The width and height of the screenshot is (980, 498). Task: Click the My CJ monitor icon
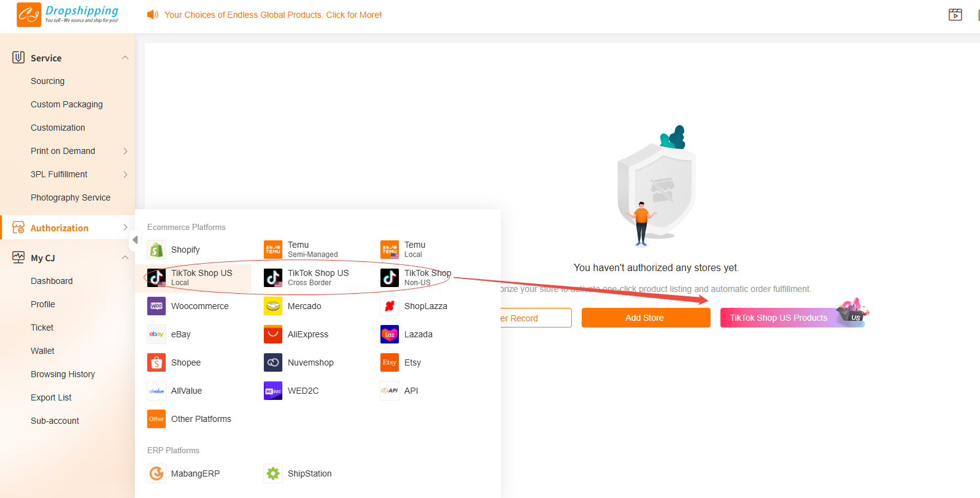[18, 258]
